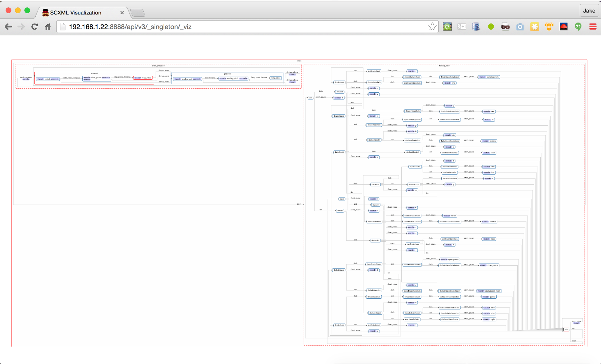The width and height of the screenshot is (601, 364).
Task: Select the open-parens send node
Action: tap(450, 260)
